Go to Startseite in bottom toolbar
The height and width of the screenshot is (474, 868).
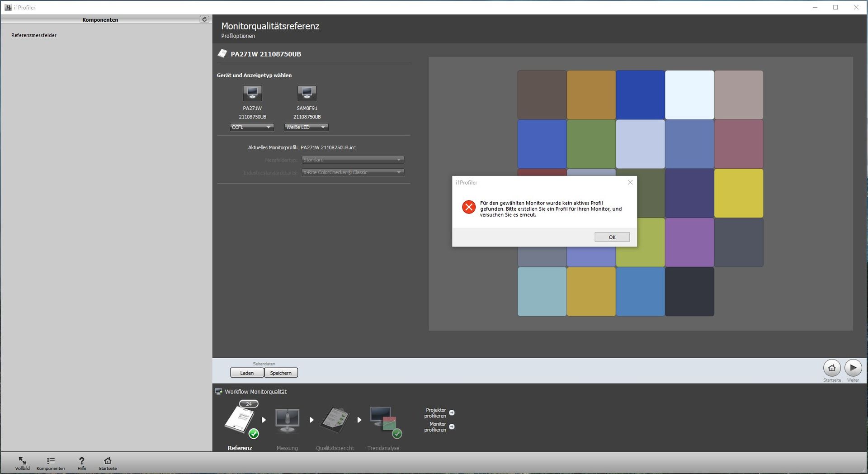(108, 463)
